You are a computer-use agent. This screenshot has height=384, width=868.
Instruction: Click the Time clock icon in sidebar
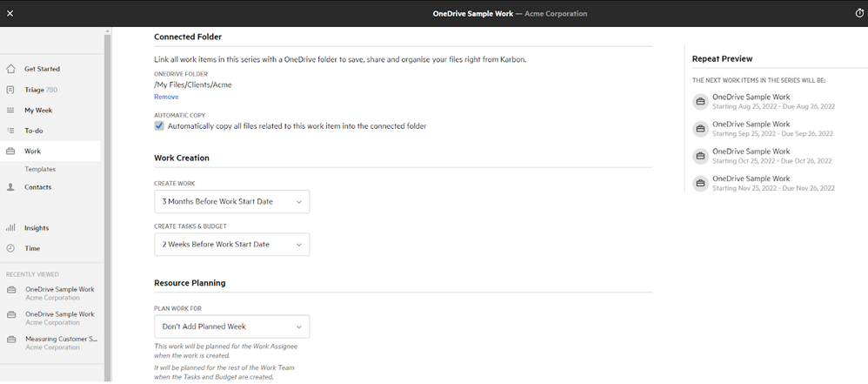(10, 248)
